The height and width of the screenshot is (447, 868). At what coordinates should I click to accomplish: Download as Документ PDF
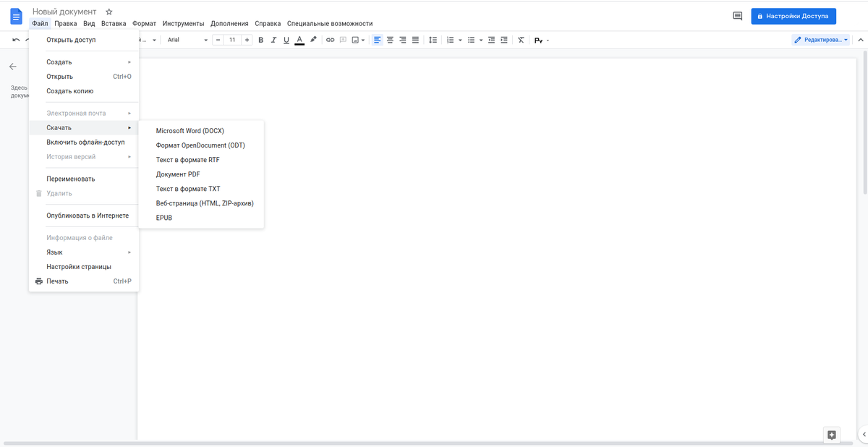[201, 174]
